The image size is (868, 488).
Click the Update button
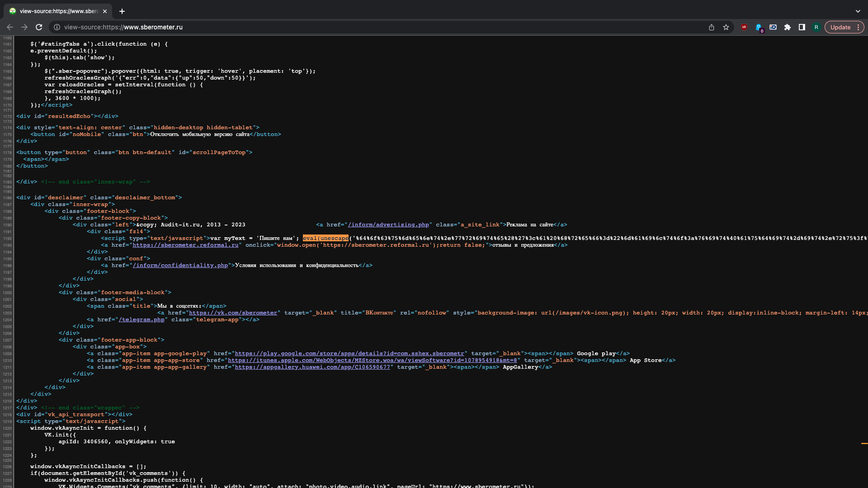coord(840,27)
